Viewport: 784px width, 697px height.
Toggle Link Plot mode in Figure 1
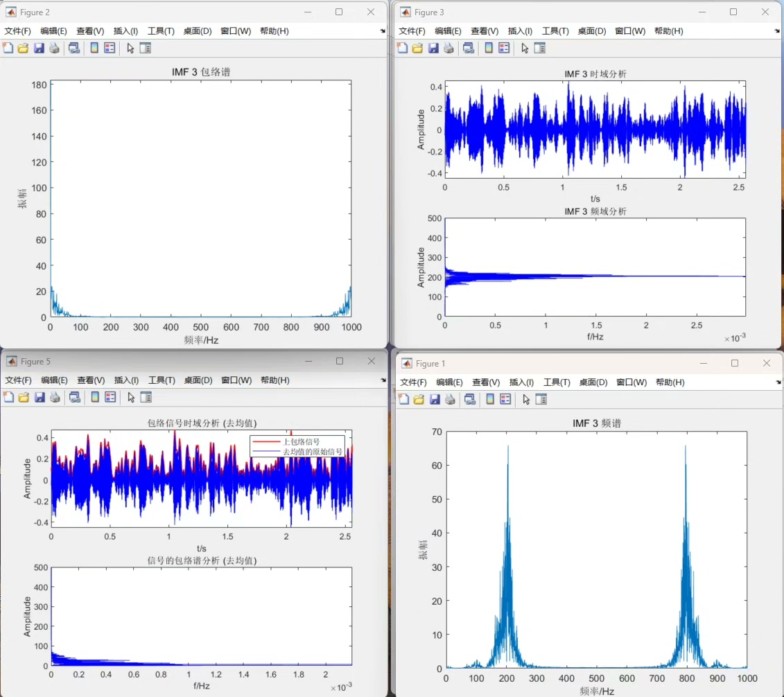[x=469, y=399]
